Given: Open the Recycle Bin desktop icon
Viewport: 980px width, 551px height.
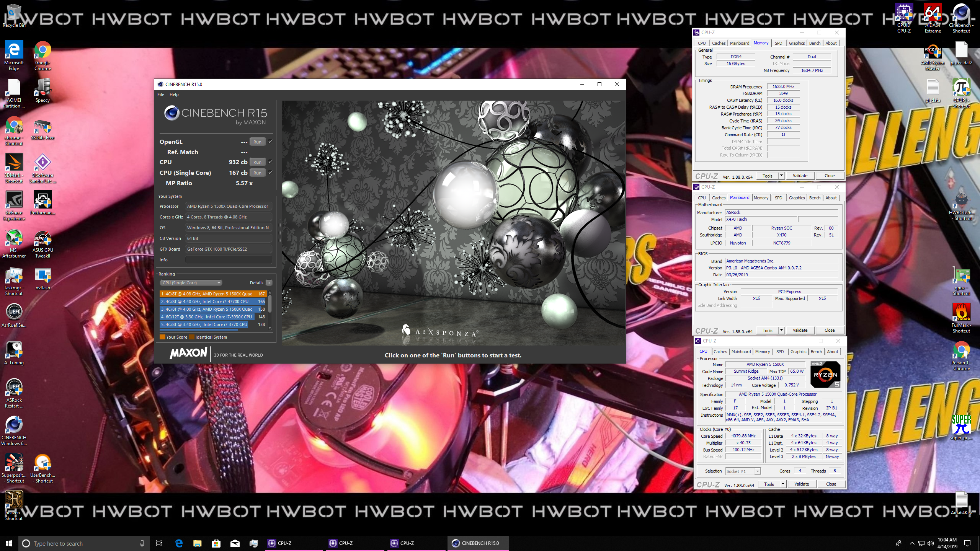Looking at the screenshot, I should click(x=14, y=15).
